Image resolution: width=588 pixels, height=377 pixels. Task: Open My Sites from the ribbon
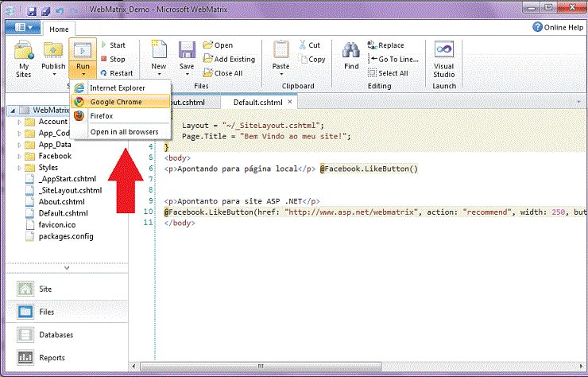pos(24,60)
